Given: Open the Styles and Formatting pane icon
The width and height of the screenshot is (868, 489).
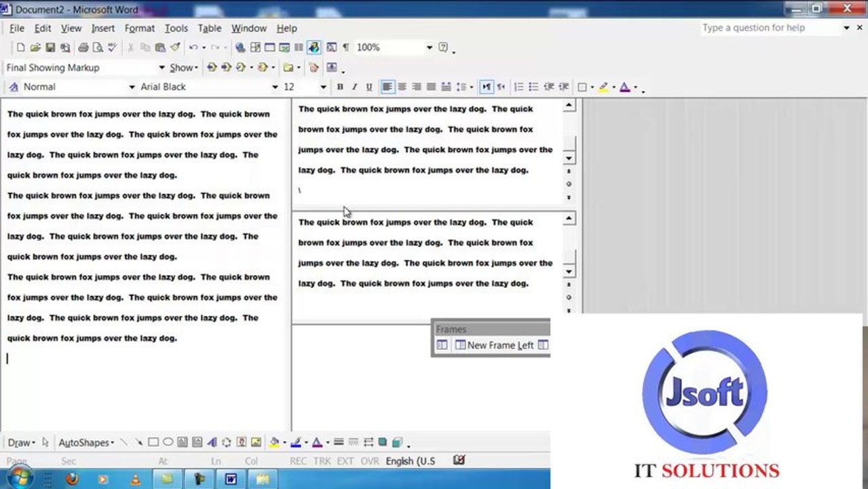Looking at the screenshot, I should (13, 87).
